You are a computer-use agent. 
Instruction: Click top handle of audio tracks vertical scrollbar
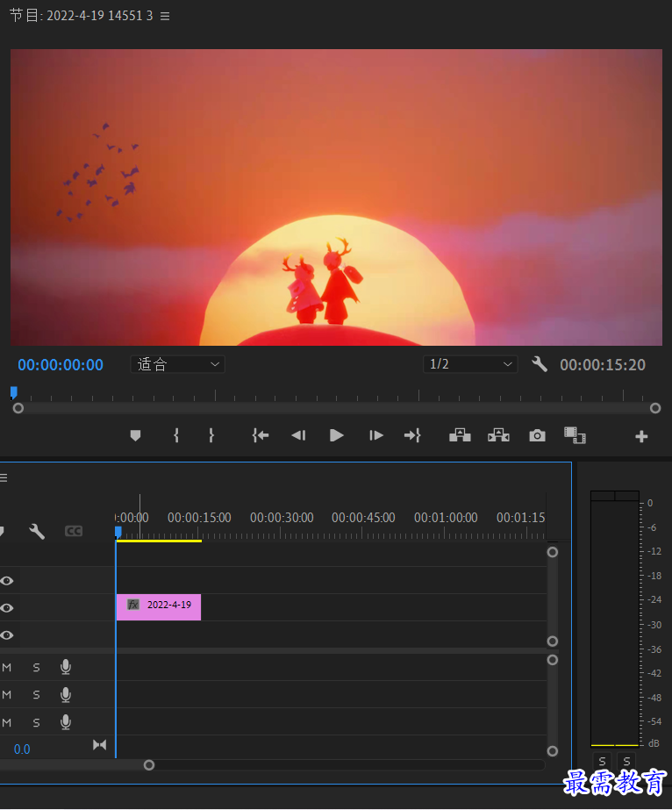[x=553, y=660]
